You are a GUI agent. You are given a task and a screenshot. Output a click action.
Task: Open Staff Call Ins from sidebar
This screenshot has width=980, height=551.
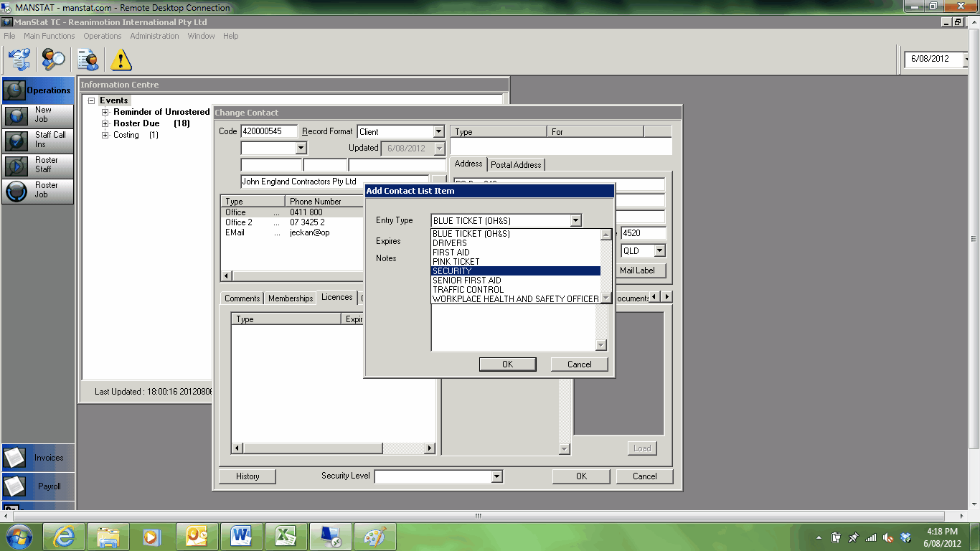38,140
